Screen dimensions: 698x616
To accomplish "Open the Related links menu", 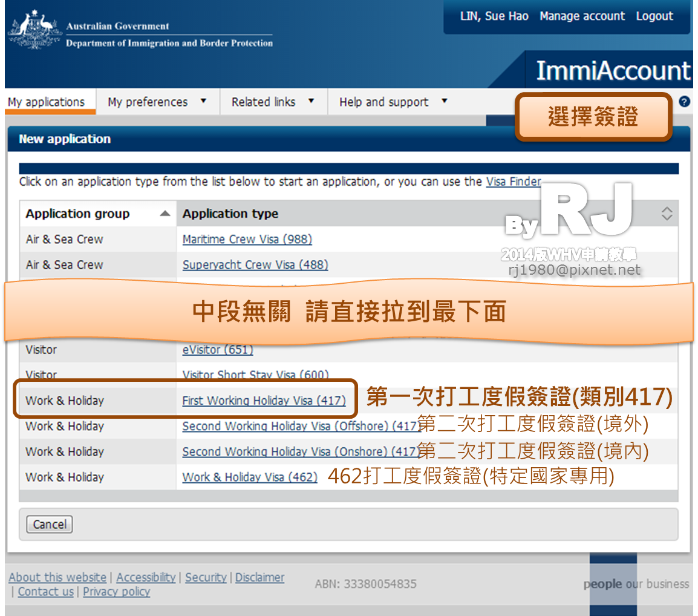I will [x=263, y=102].
